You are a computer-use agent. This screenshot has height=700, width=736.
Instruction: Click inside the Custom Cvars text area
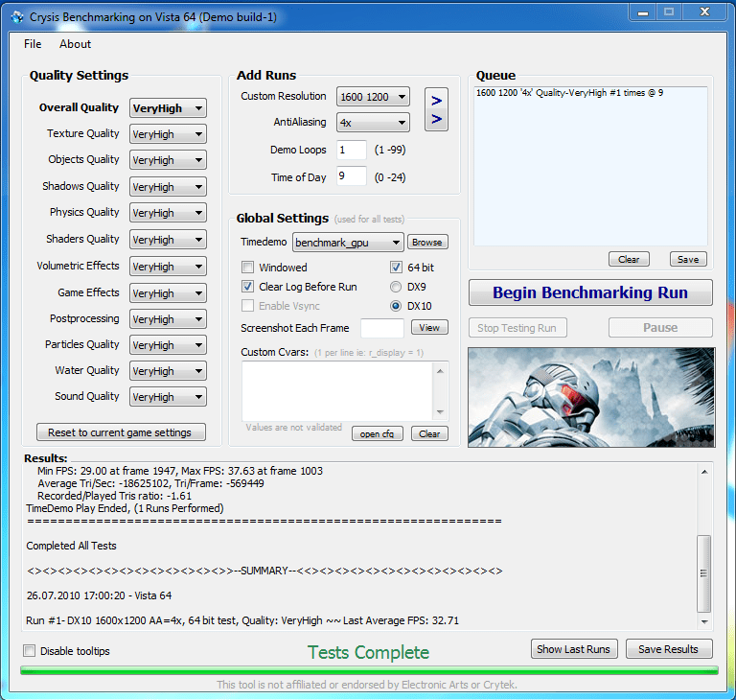tap(337, 391)
